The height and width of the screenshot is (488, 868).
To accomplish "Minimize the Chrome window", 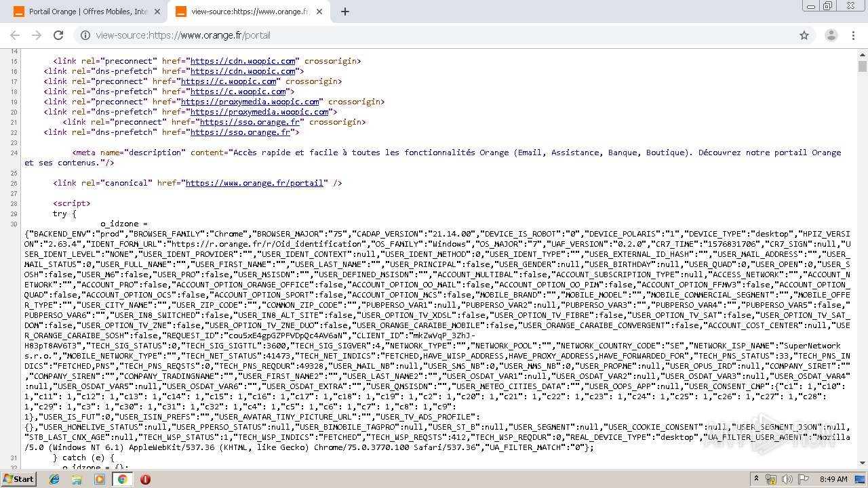I will click(x=811, y=5).
